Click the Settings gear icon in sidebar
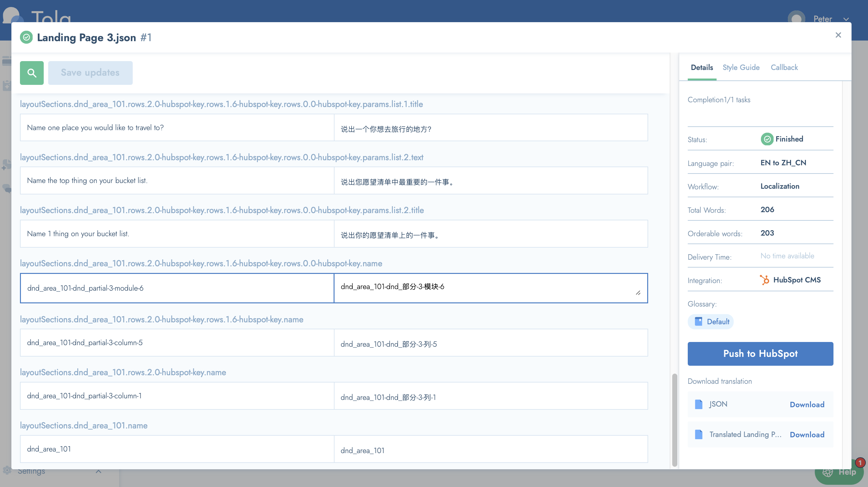 tap(6, 471)
